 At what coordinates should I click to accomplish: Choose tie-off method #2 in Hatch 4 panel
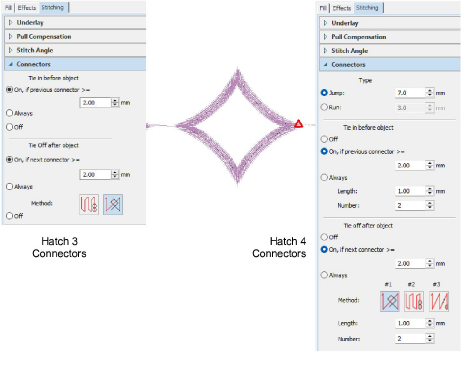[x=414, y=301]
